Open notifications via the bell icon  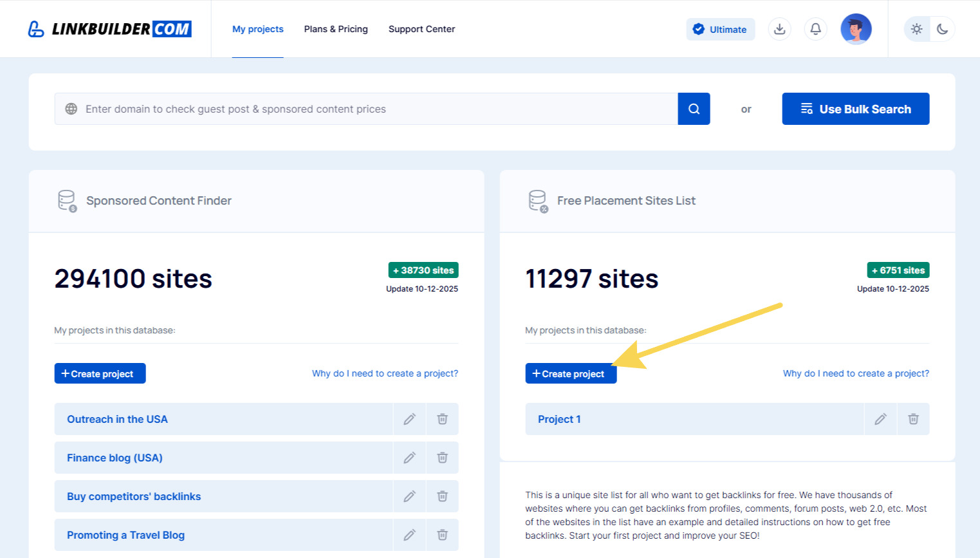tap(815, 29)
